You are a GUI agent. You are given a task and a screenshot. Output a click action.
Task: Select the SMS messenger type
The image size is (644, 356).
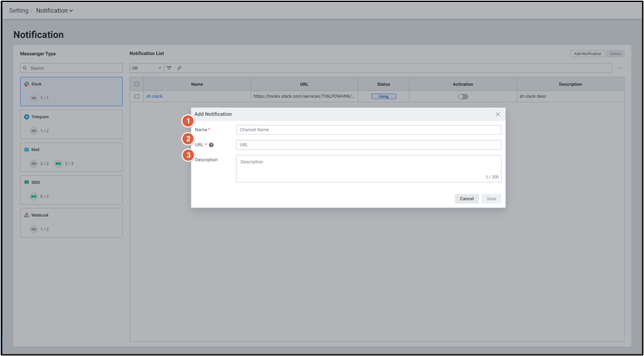pos(71,190)
